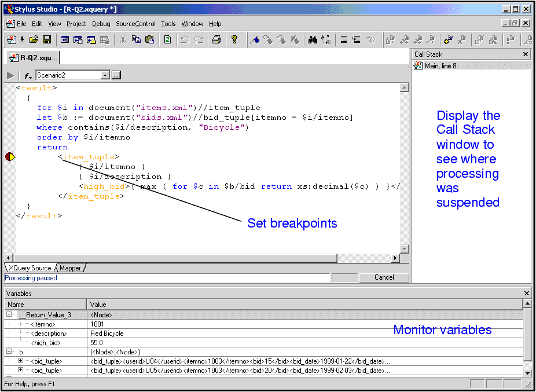
Task: Select Main, line 8 in Call Stack
Action: point(440,65)
